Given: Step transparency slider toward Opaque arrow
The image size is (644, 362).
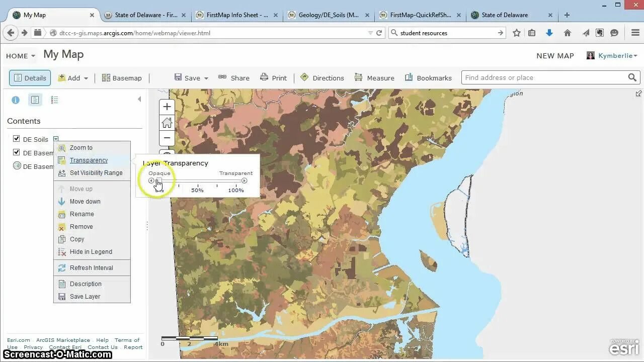Looking at the screenshot, I should (151, 180).
